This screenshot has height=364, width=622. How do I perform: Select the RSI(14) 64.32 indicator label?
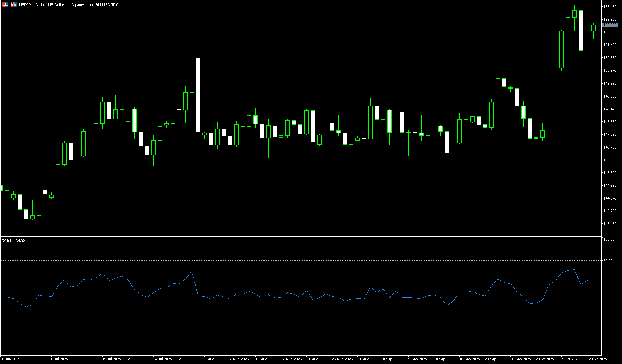13,241
